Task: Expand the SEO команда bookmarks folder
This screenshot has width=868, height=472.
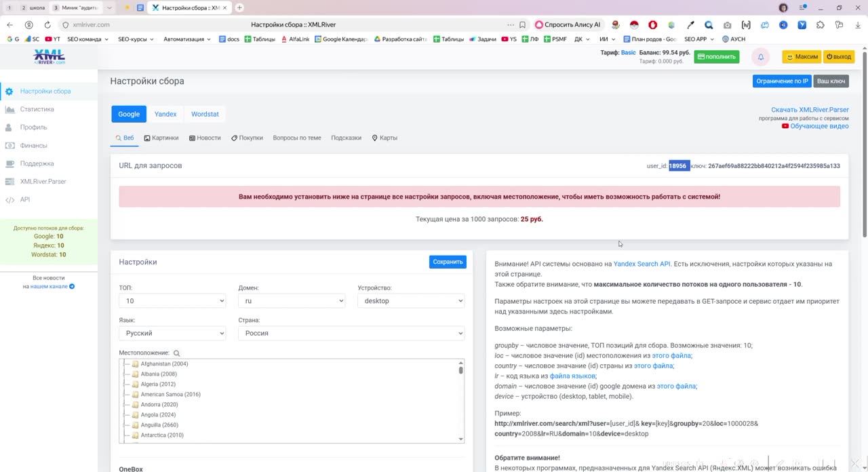Action: [87, 39]
